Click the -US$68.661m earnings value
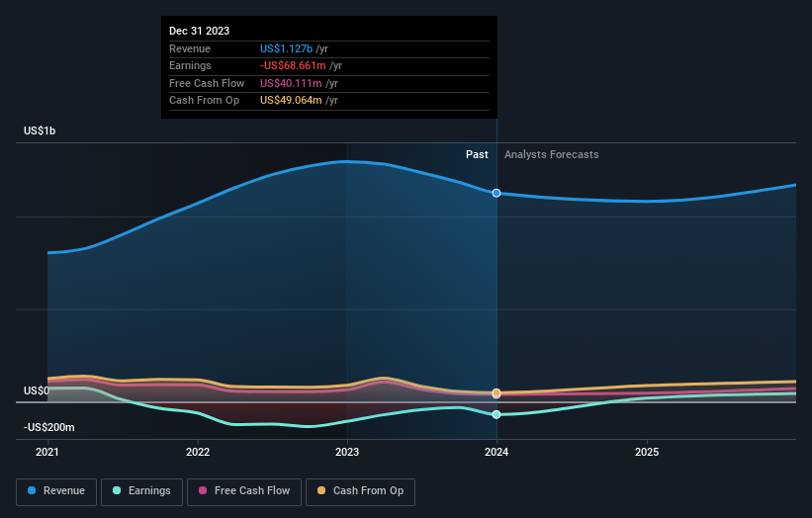The image size is (812, 518). coord(293,65)
